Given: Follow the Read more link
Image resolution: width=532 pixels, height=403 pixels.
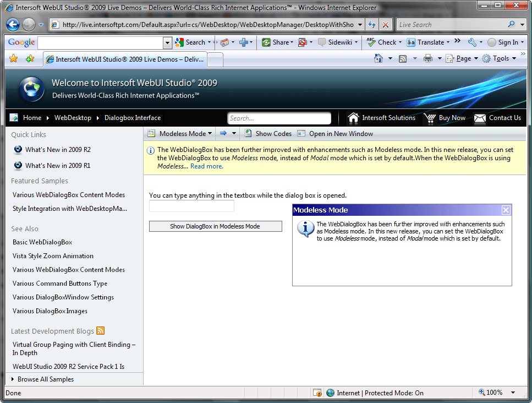Looking at the screenshot, I should [206, 166].
